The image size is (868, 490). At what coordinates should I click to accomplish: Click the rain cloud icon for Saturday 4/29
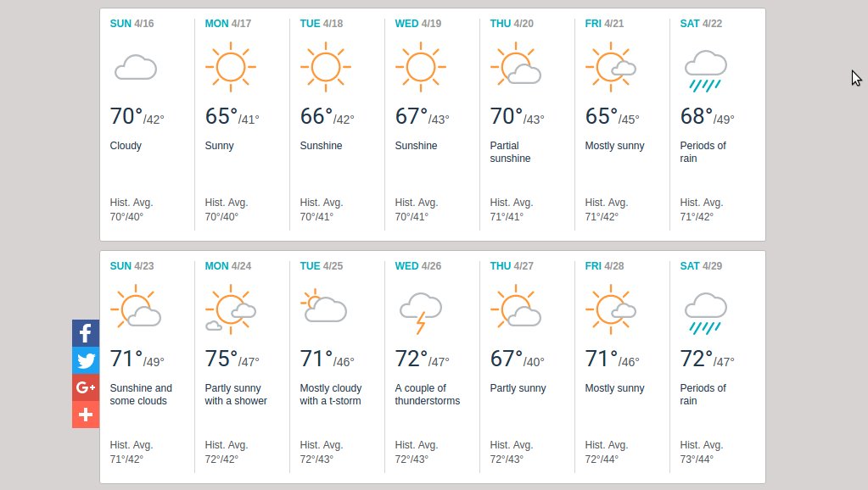pyautogui.click(x=705, y=313)
